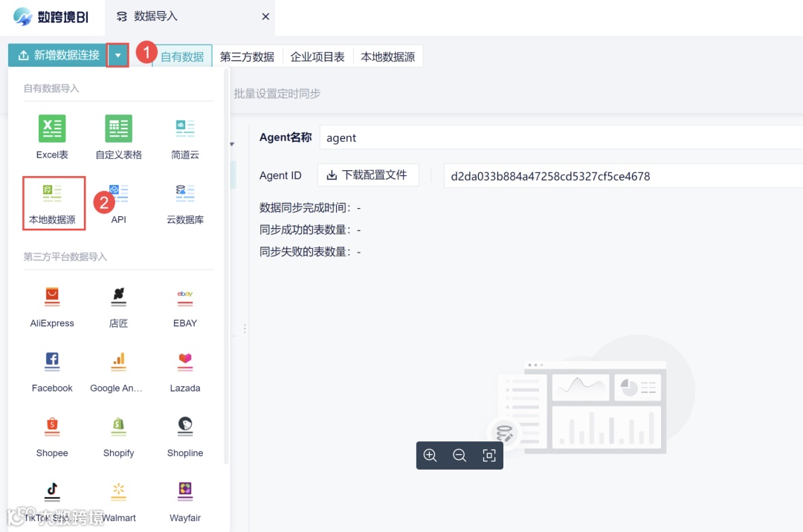This screenshot has width=803, height=532.
Task: Open the API data connection option
Action: point(117,202)
